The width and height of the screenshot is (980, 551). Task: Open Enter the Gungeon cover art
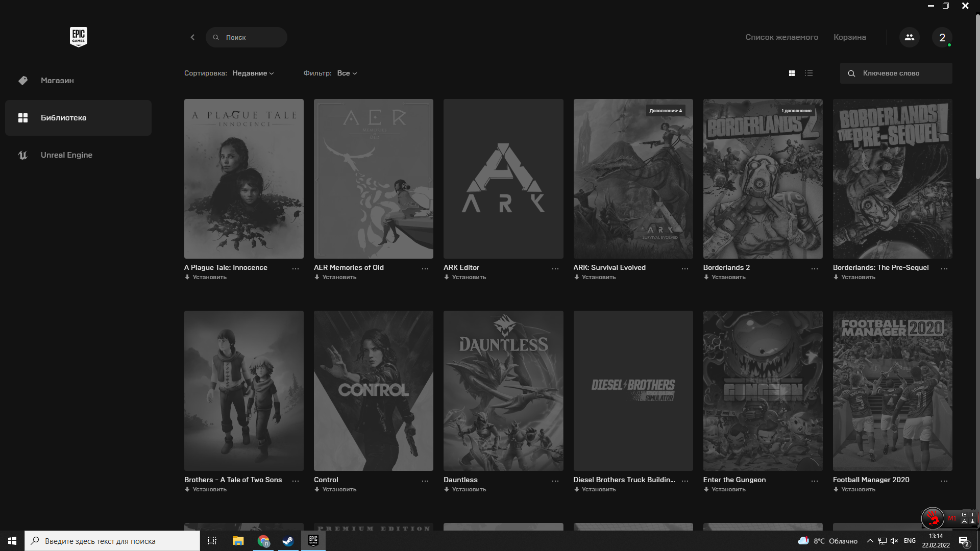763,391
